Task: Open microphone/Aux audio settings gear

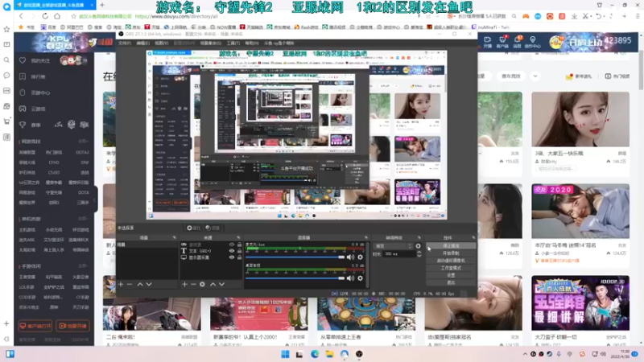Action: tap(360, 257)
